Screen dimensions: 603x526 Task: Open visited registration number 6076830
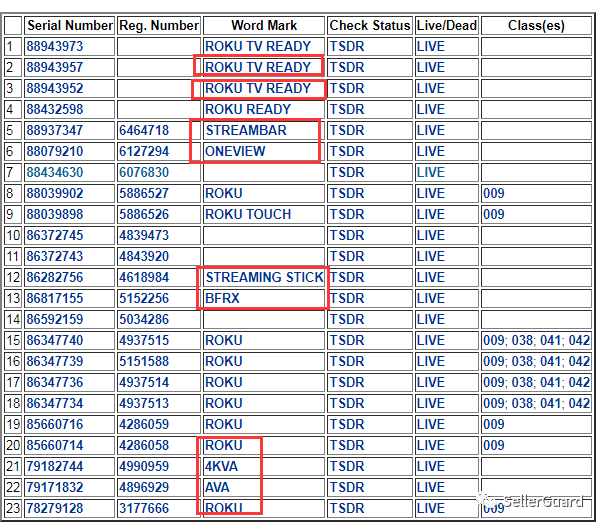click(144, 172)
